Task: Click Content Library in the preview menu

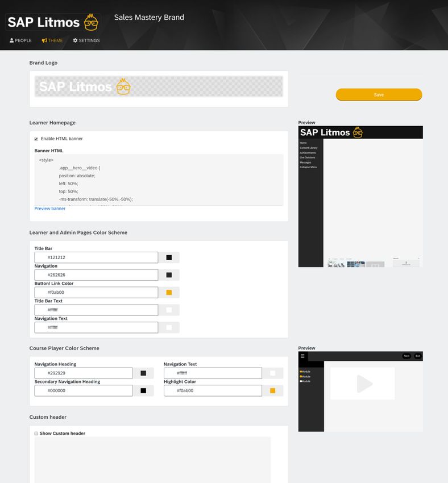Action: point(308,148)
